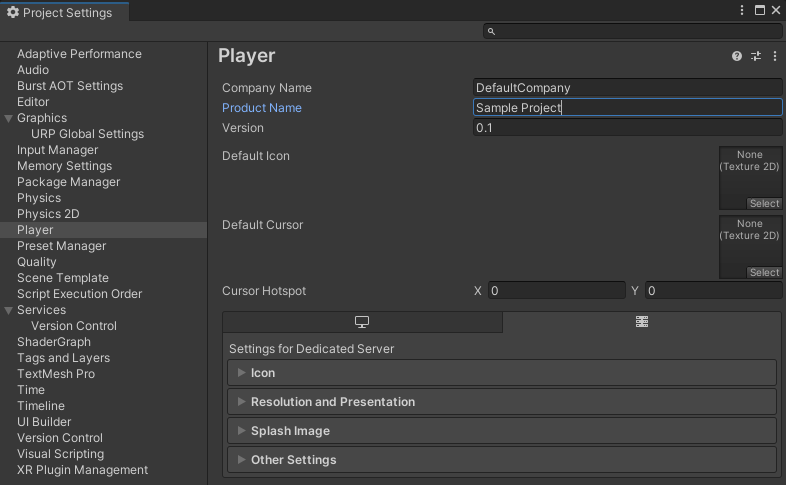
Task: Click the Player presets slider icon
Action: click(756, 56)
